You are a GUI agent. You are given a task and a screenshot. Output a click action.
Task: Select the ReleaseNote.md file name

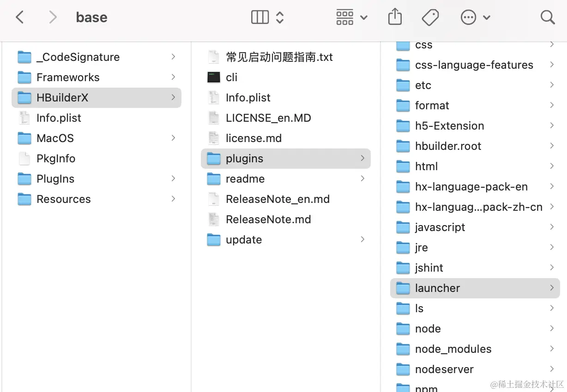pos(268,220)
